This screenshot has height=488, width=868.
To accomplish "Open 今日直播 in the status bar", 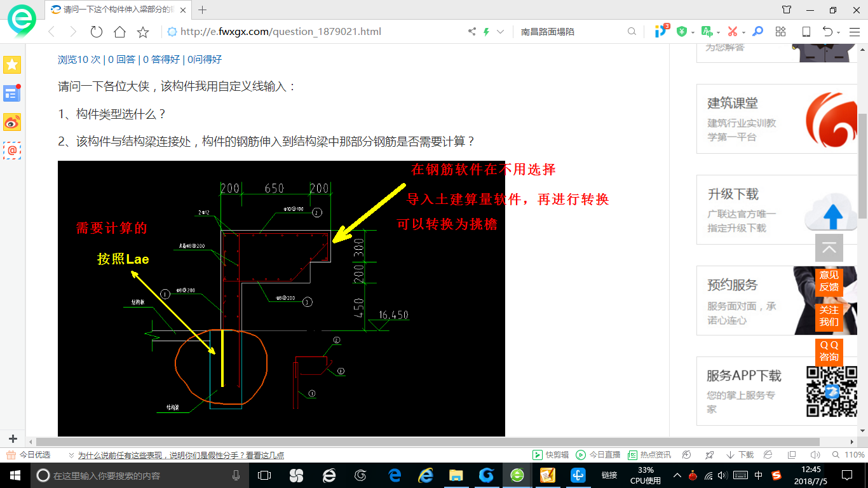I will [x=598, y=455].
